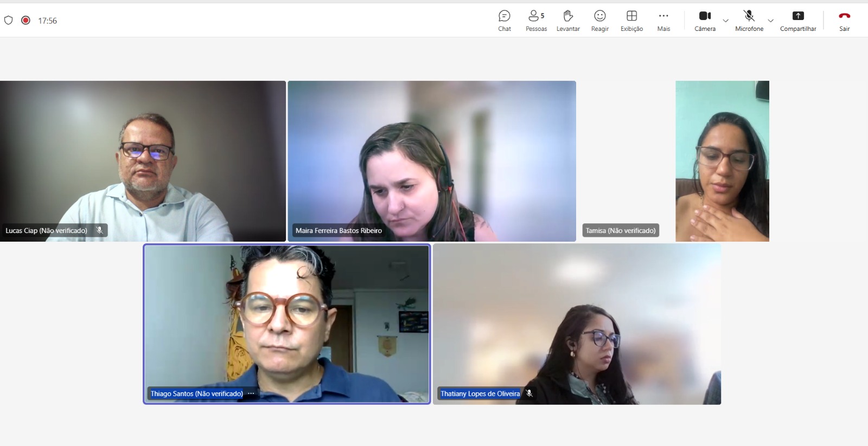Click the red recording indicator

coord(25,21)
